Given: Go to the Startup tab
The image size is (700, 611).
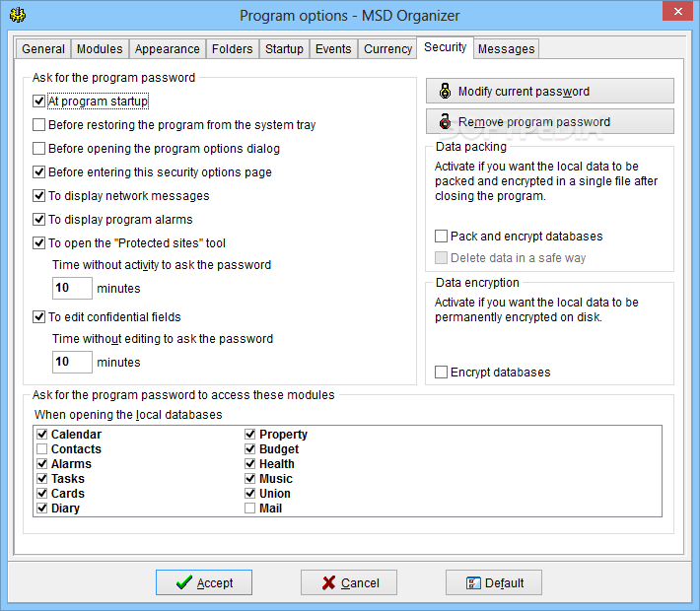Looking at the screenshot, I should click(284, 48).
